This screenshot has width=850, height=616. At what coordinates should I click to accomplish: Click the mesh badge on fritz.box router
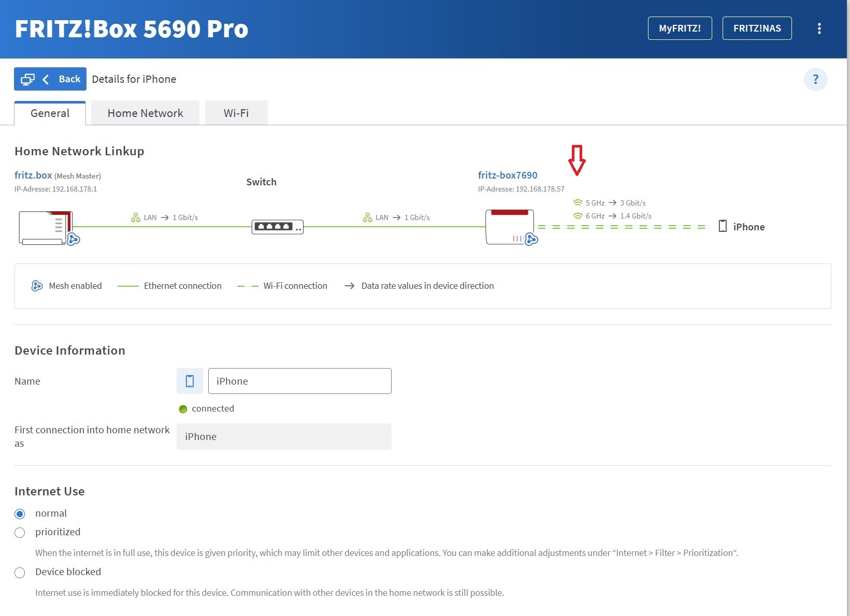pos(74,239)
